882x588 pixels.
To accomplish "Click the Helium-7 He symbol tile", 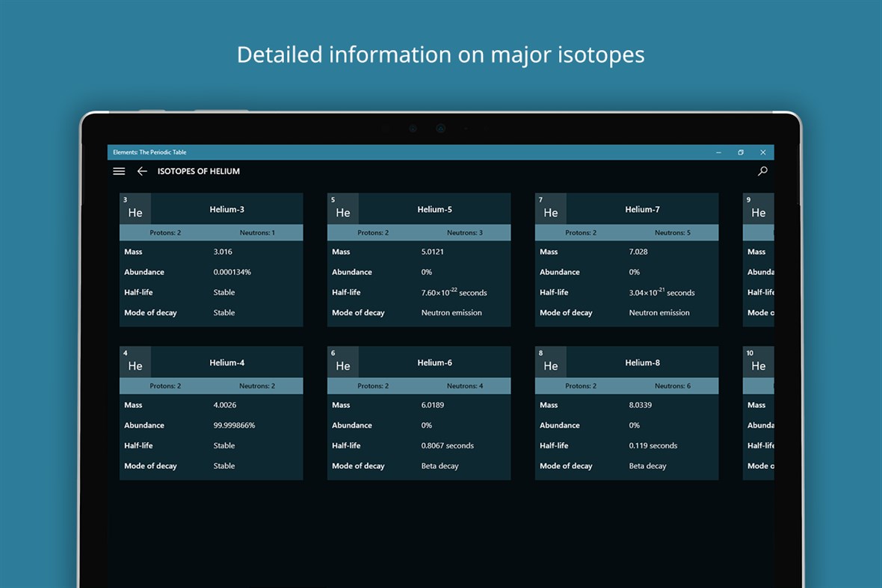I will click(x=551, y=208).
